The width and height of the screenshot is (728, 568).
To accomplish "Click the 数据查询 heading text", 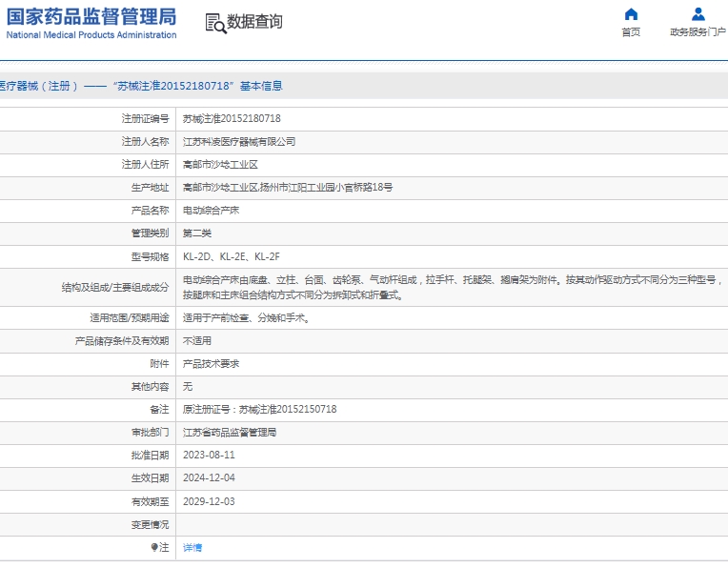I will pyautogui.click(x=254, y=21).
